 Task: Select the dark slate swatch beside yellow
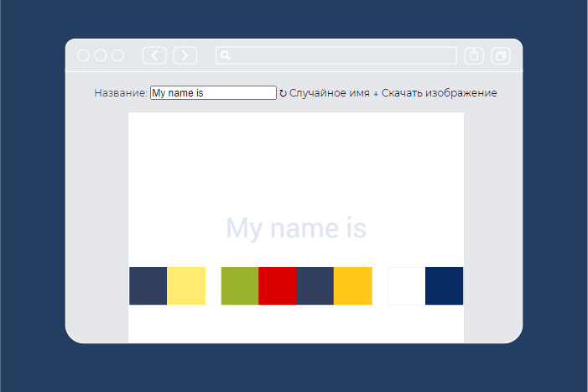[x=148, y=285]
